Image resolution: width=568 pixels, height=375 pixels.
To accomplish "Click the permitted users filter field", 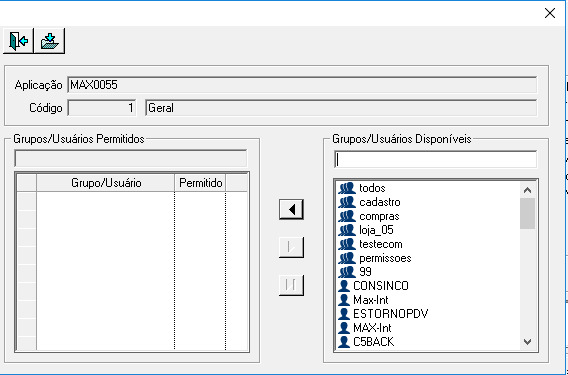I will 131,159.
